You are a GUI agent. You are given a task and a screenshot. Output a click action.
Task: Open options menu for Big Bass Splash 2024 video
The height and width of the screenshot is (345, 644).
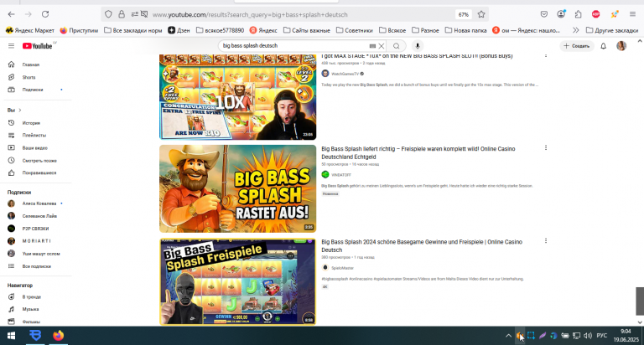point(546,241)
